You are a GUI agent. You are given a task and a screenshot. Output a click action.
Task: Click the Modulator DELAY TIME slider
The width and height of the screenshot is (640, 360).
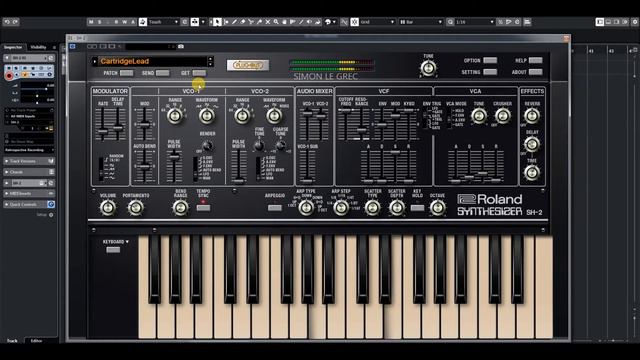(x=118, y=124)
